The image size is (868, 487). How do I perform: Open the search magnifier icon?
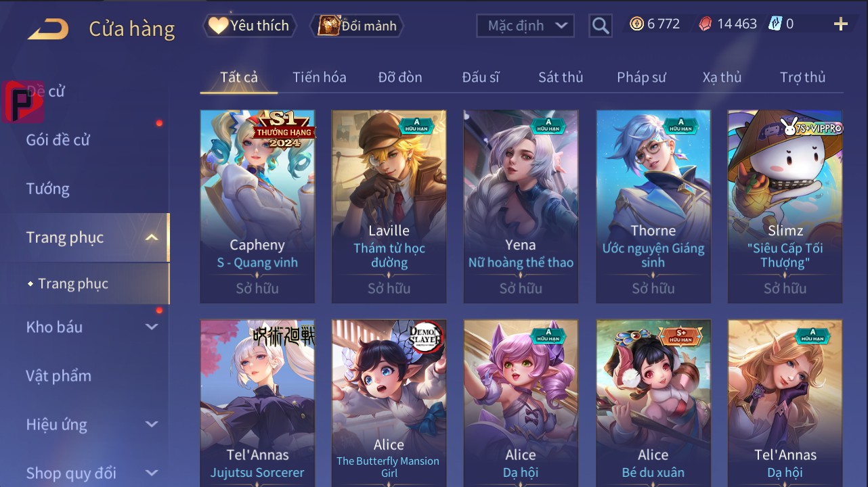point(600,26)
